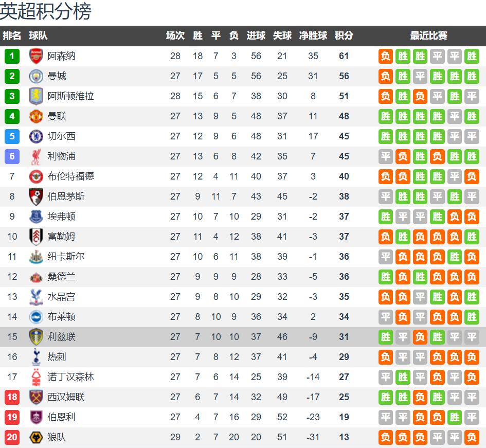Click the Crystal Palace crest icon
This screenshot has width=486, height=448.
[x=36, y=297]
